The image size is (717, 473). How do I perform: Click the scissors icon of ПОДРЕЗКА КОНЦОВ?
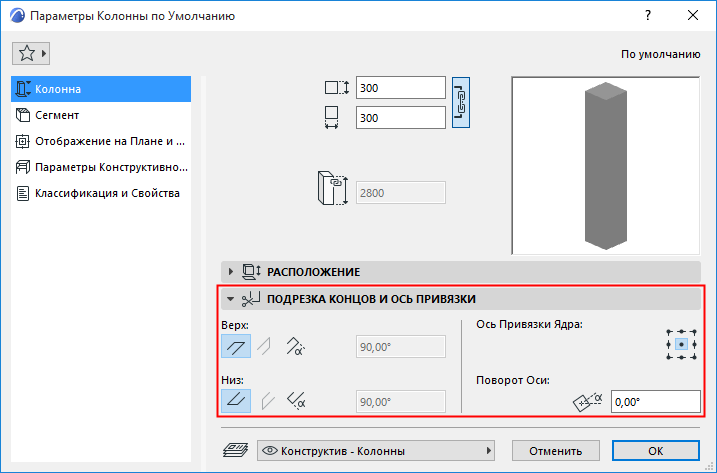251,299
